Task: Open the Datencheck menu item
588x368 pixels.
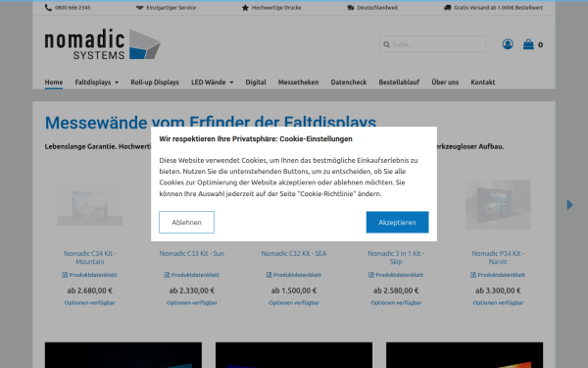Action: point(349,82)
